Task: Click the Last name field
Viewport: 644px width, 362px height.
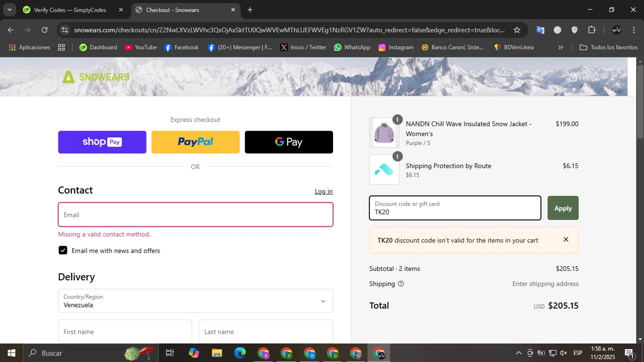Action: pyautogui.click(x=266, y=332)
